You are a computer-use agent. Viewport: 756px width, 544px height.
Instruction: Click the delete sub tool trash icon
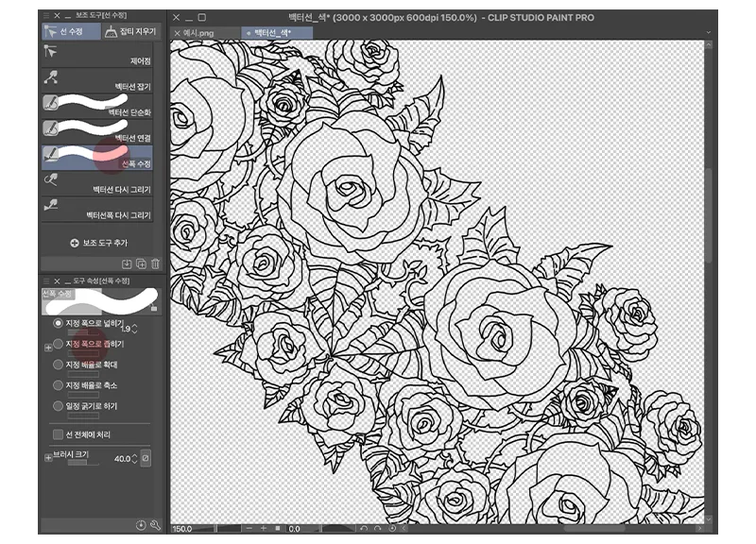[155, 263]
